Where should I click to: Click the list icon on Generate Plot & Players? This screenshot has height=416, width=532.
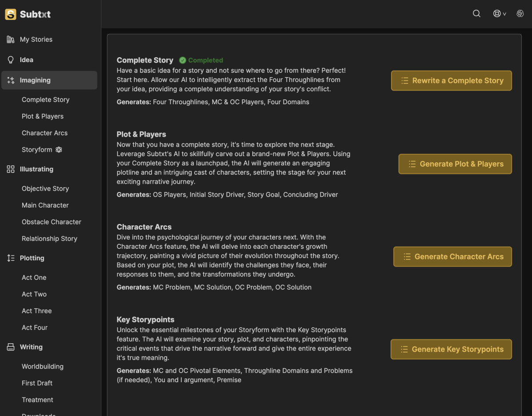[x=412, y=164]
